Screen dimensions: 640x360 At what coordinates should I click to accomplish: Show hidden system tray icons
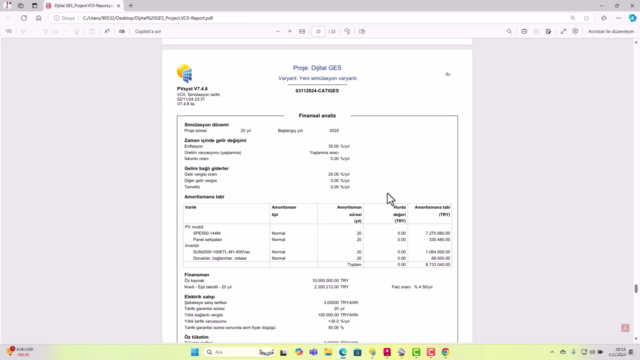[x=552, y=352]
